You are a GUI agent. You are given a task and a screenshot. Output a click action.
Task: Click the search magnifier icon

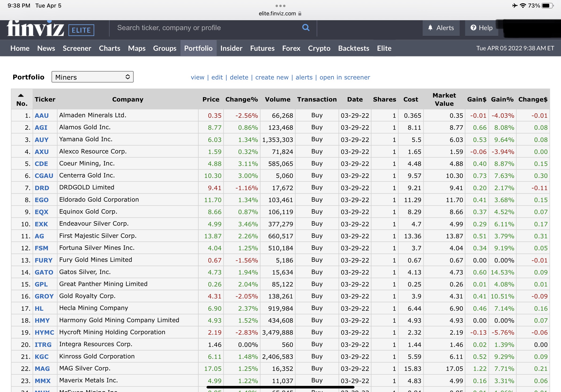tap(306, 28)
